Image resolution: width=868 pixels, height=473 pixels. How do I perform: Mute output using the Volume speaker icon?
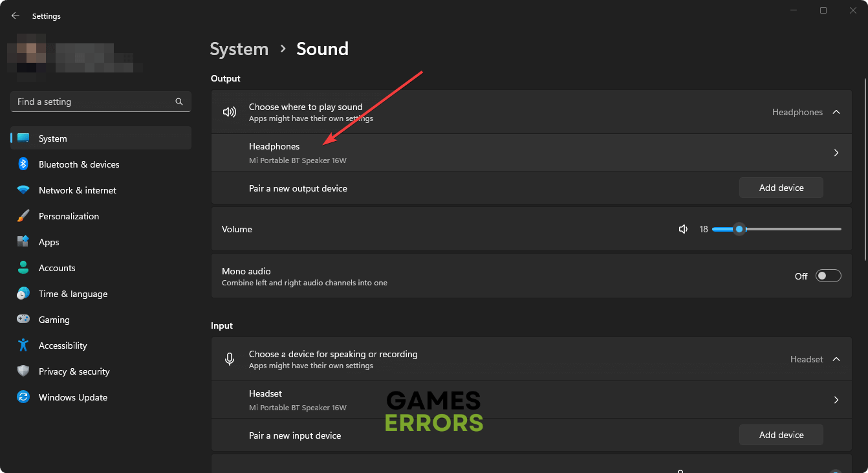pyautogui.click(x=683, y=229)
